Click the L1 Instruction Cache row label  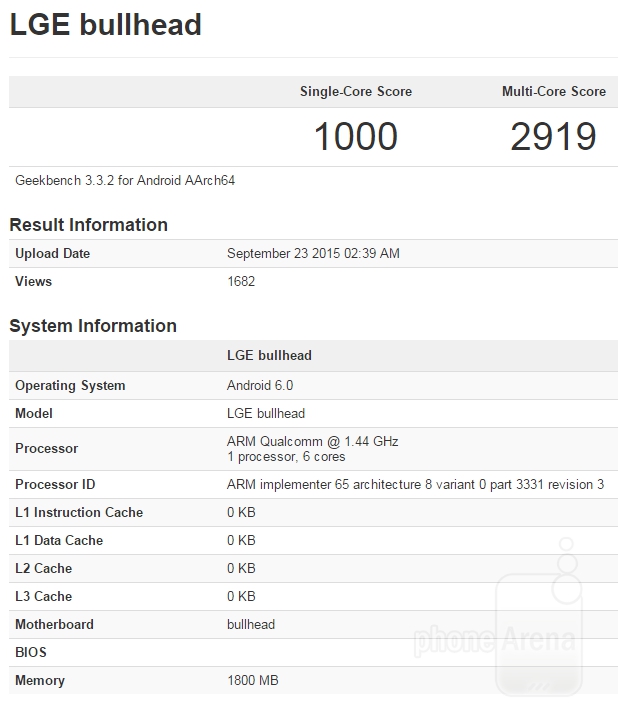79,513
